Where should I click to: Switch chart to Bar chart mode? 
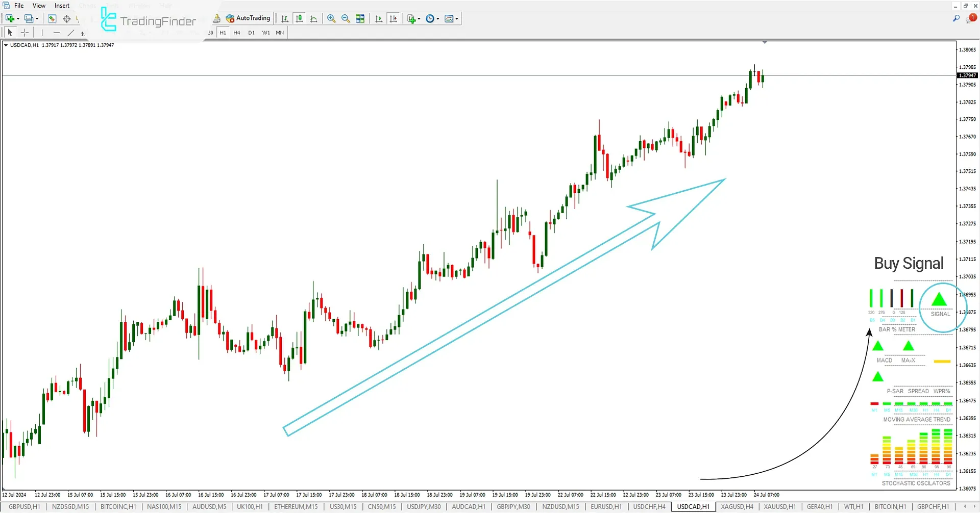click(285, 18)
